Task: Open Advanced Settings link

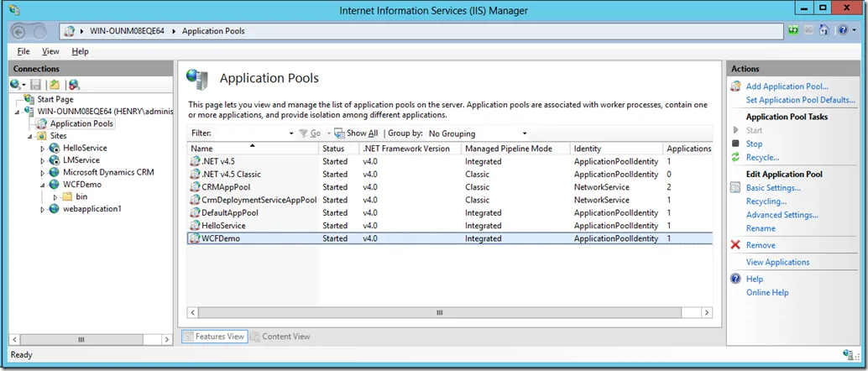Action: click(x=782, y=215)
